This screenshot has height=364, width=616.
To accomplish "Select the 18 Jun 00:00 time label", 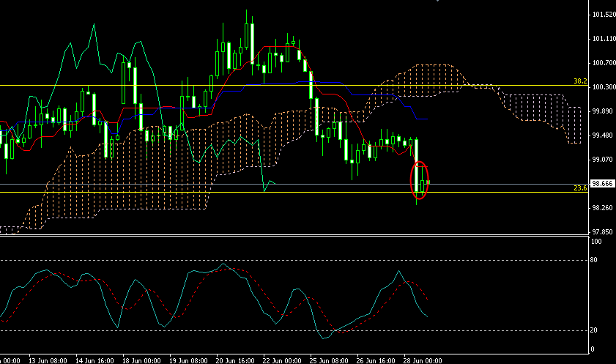I will tap(141, 360).
